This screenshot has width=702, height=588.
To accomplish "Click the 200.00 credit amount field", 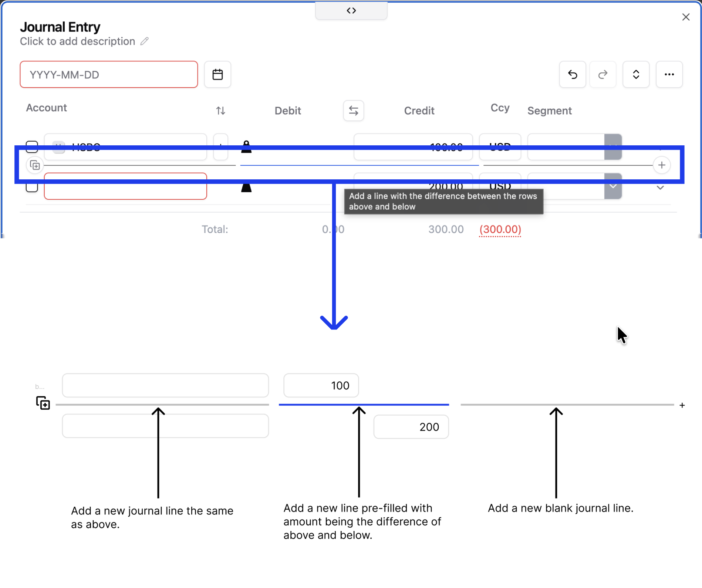I will (x=413, y=186).
